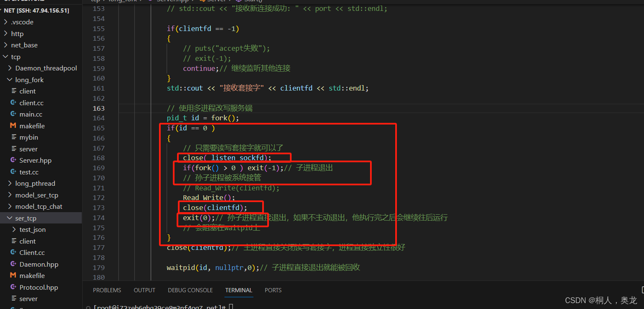Click line number 154 in the gutter
The width and height of the screenshot is (644, 309).
99,18
